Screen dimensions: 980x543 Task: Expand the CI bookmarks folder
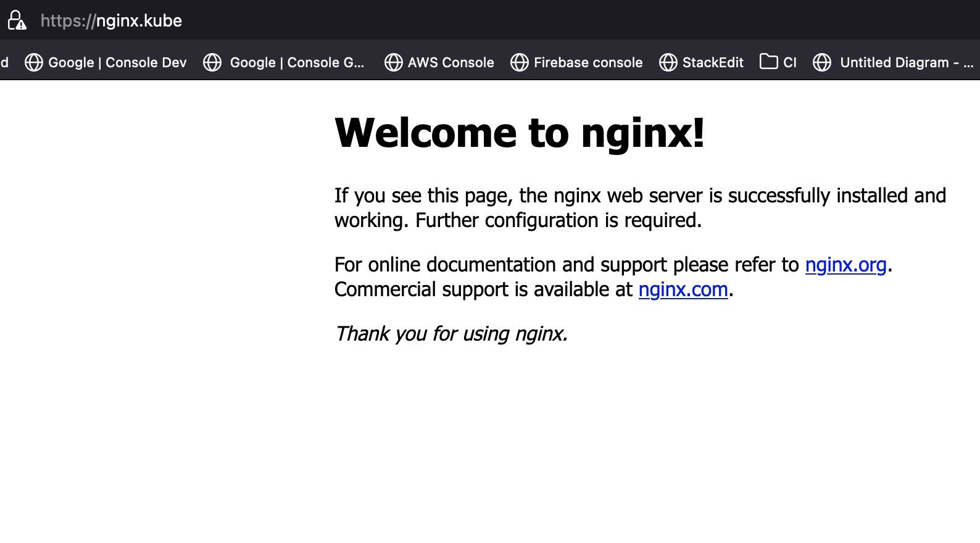pyautogui.click(x=778, y=62)
